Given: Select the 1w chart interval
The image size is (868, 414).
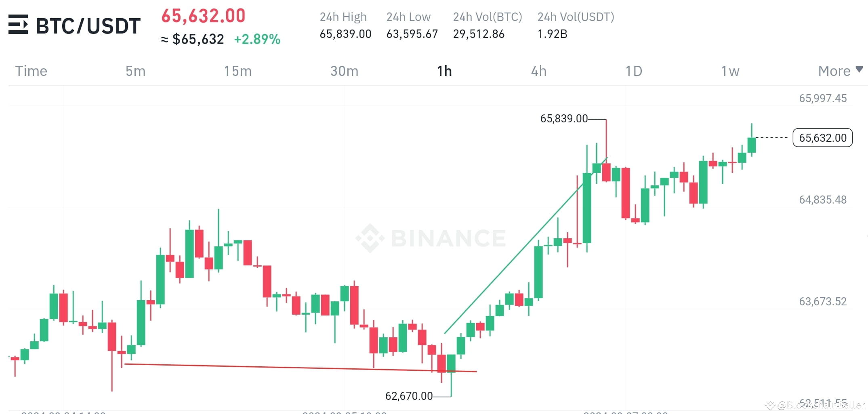Looking at the screenshot, I should coord(730,71).
